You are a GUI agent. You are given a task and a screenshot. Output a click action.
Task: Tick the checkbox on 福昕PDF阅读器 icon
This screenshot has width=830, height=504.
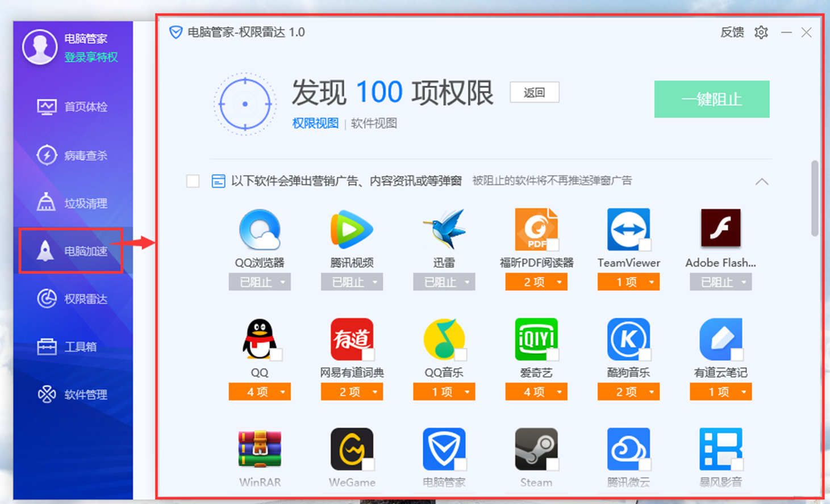point(553,245)
